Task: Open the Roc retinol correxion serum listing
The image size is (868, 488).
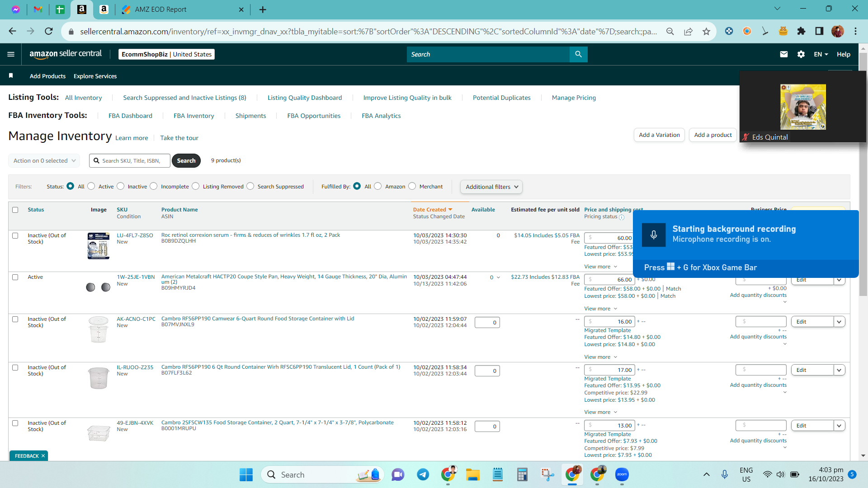Action: pyautogui.click(x=250, y=235)
